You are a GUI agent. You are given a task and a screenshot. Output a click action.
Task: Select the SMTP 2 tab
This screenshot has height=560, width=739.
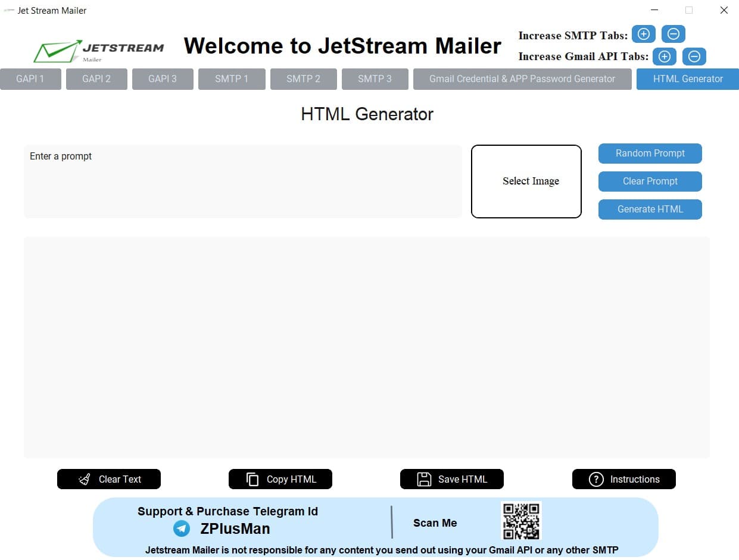304,79
